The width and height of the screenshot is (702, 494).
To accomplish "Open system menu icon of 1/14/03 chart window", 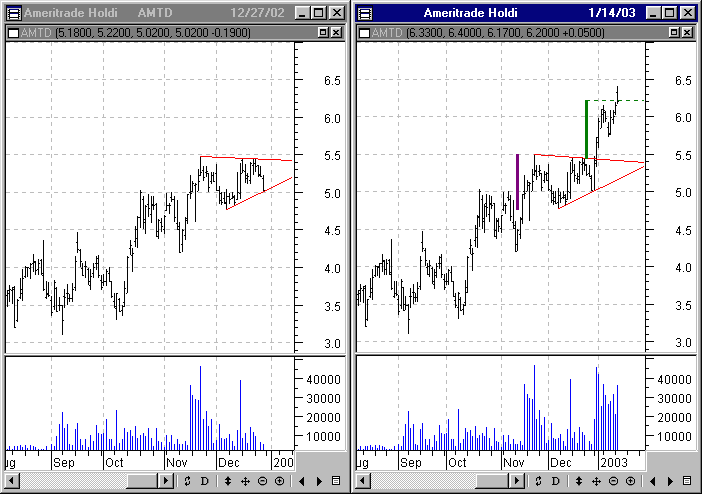I will pos(365,13).
